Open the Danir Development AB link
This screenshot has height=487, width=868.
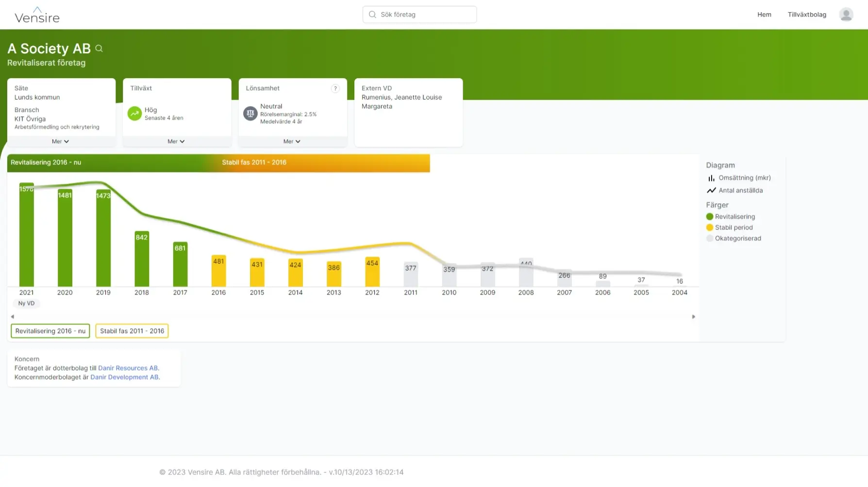pyautogui.click(x=124, y=377)
